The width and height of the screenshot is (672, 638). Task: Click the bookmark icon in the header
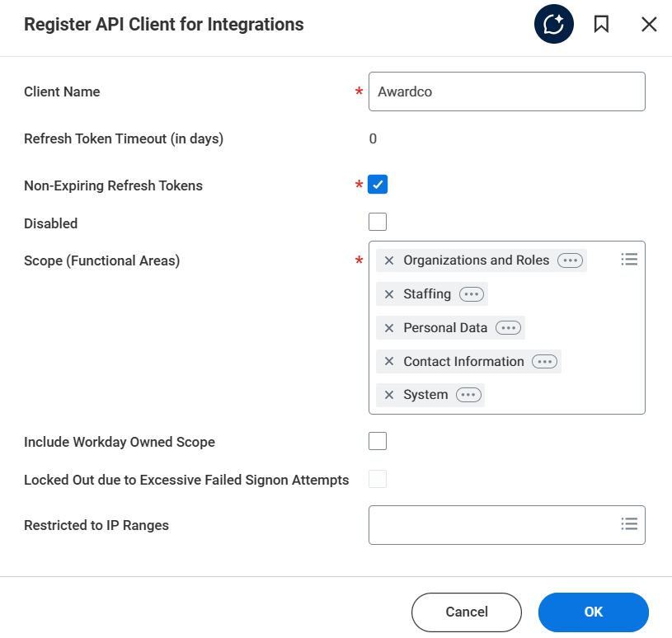[x=601, y=25]
